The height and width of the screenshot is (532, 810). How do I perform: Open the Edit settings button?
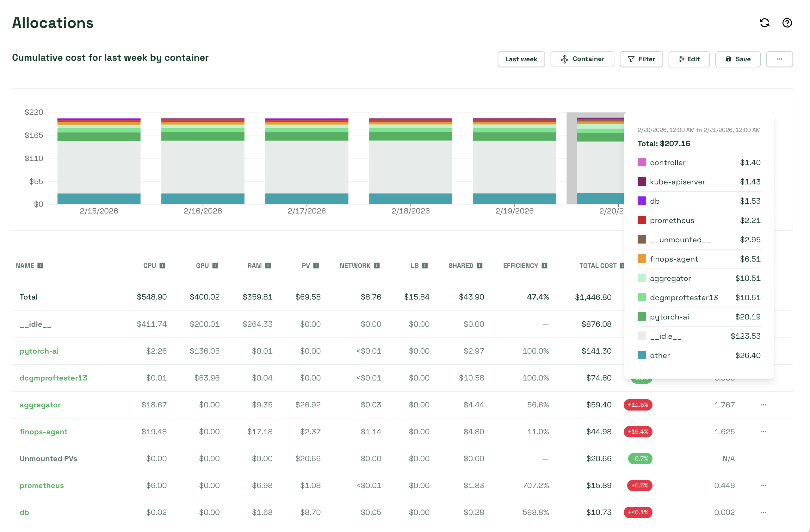pos(689,59)
